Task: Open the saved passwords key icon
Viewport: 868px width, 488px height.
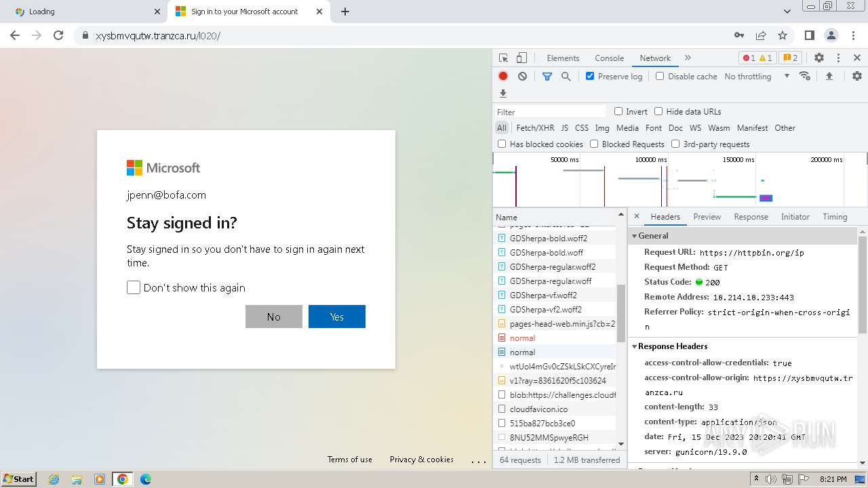Action: (x=739, y=36)
